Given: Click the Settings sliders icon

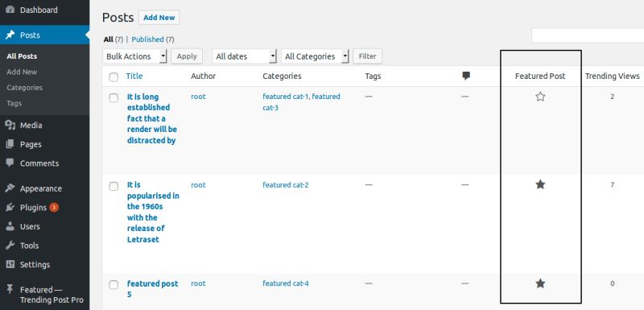Looking at the screenshot, I should (x=10, y=264).
